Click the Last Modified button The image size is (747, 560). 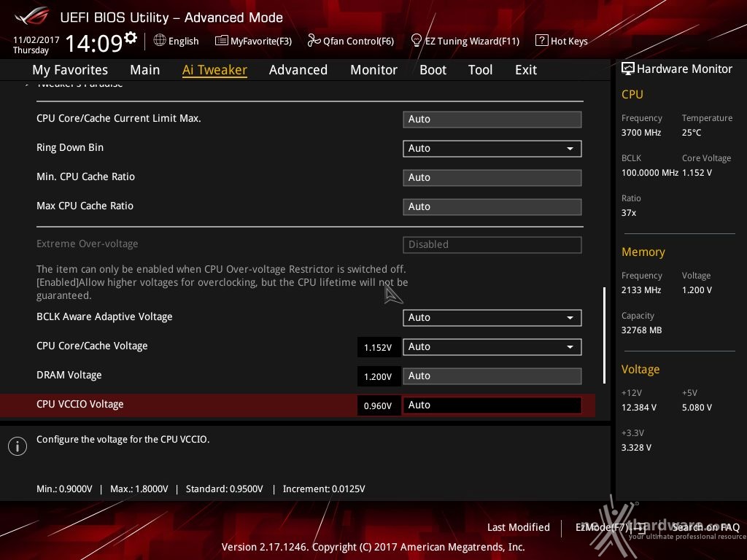(x=519, y=527)
